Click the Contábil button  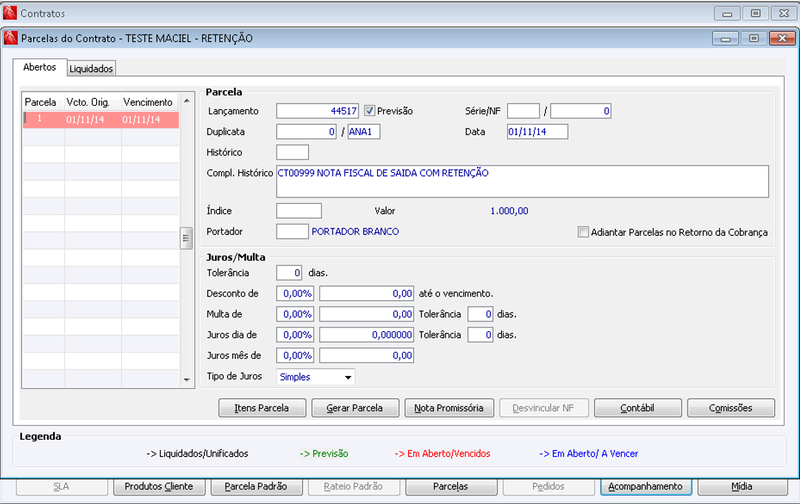pyautogui.click(x=638, y=408)
